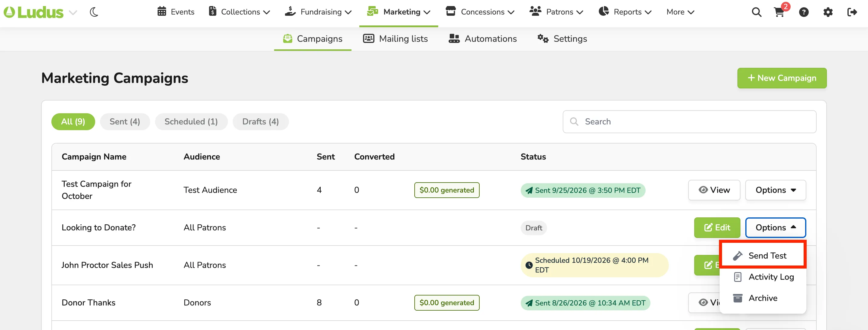The height and width of the screenshot is (330, 868).
Task: Expand the Reports dropdown
Action: (625, 12)
